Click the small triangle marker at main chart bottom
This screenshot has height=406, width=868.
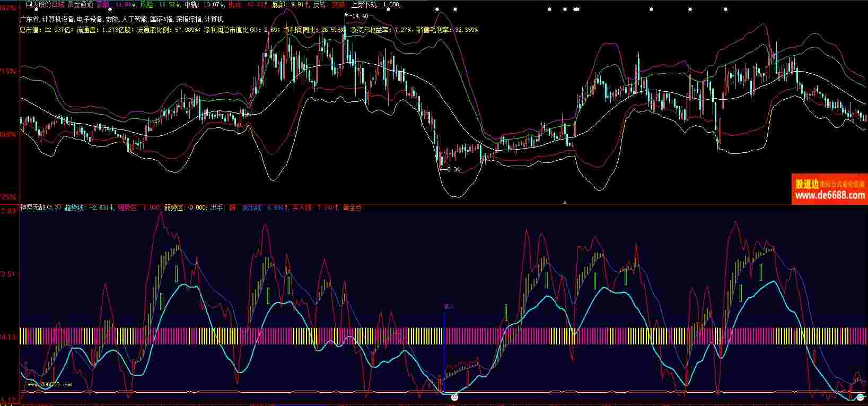point(565,202)
